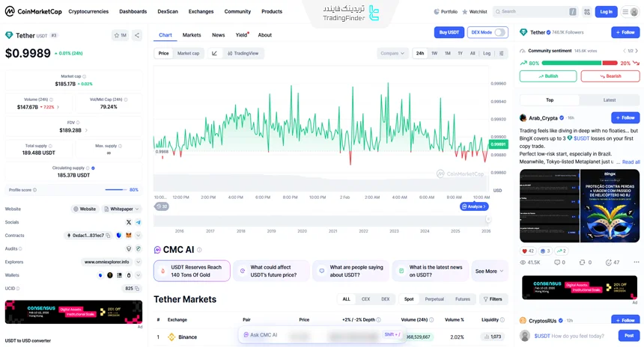Open the line chart type icon
The width and height of the screenshot is (644, 347).
point(214,53)
